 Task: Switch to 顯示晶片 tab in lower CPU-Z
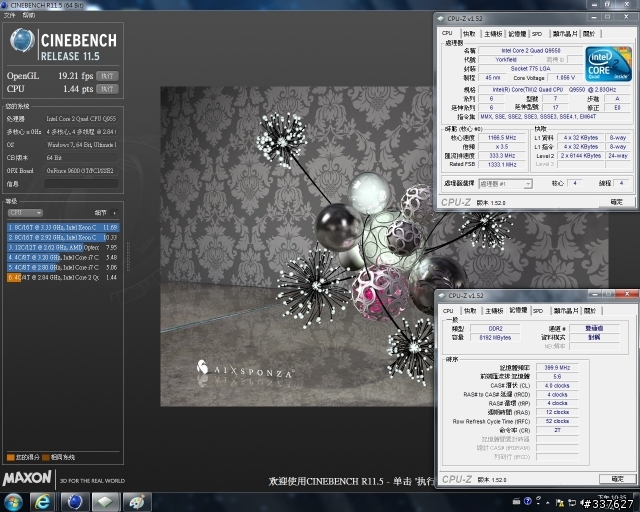(566, 311)
